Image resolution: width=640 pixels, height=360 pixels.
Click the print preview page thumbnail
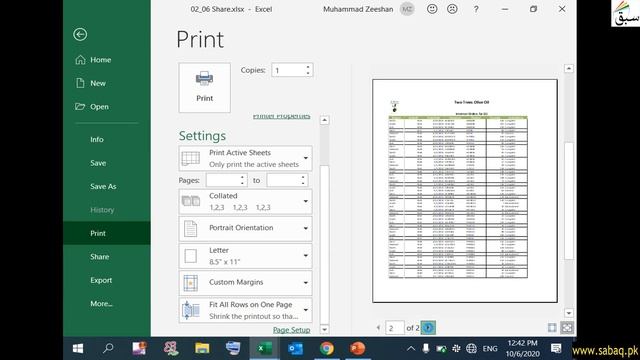point(465,191)
